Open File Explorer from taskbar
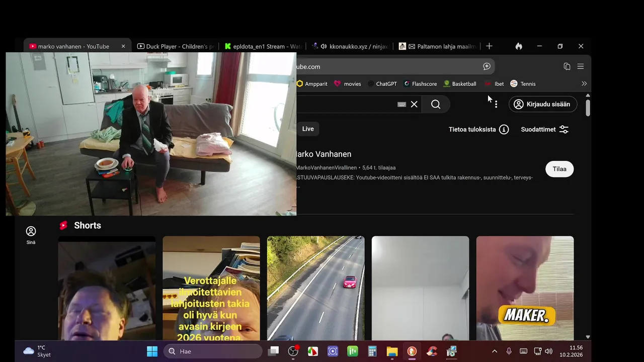 (x=392, y=351)
